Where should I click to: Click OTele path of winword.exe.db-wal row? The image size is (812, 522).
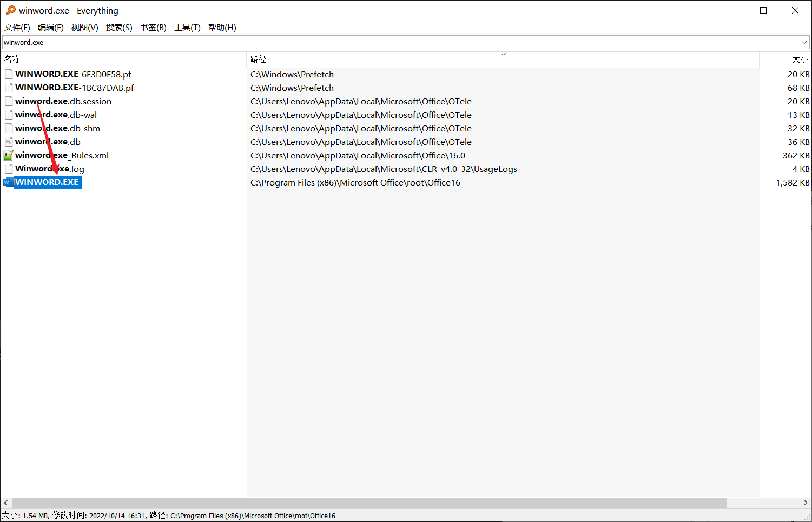[361, 115]
